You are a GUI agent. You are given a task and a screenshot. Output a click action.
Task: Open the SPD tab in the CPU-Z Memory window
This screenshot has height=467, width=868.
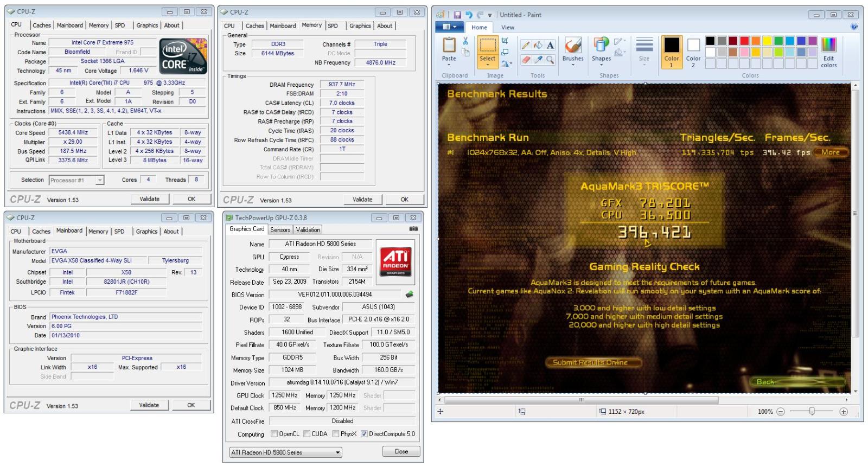(333, 26)
